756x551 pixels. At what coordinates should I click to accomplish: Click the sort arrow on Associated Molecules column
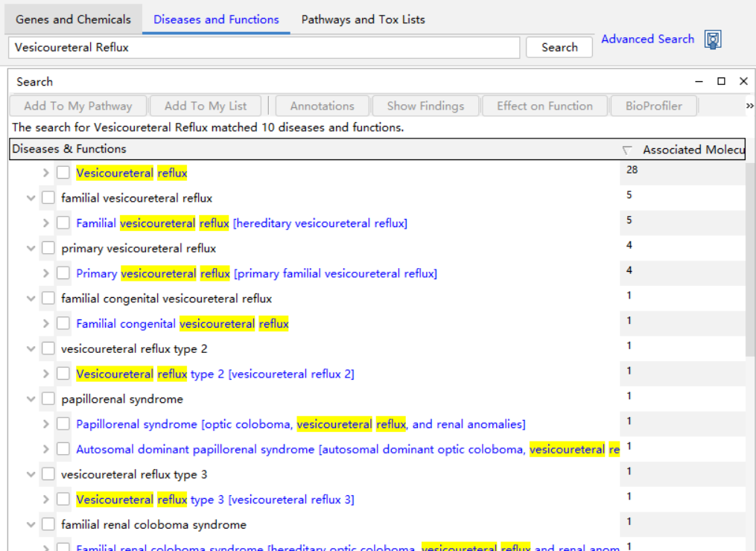tap(627, 150)
